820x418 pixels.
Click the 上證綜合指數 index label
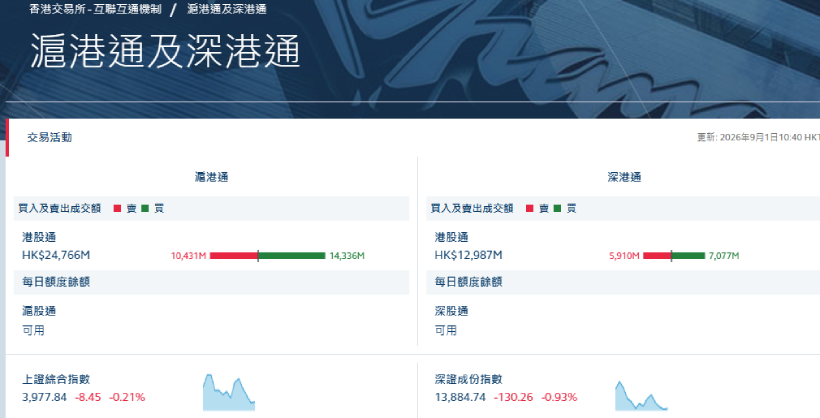[56, 379]
